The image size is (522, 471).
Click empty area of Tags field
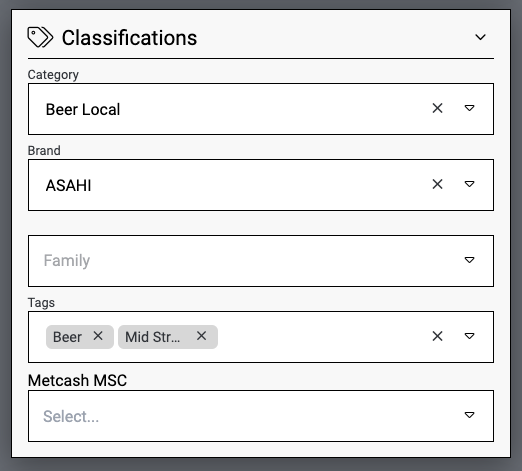[x=320, y=337]
